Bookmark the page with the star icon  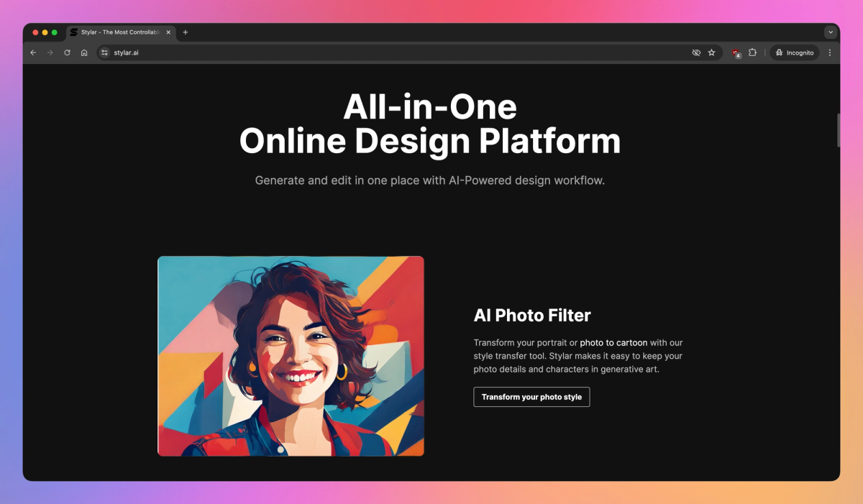tap(712, 52)
